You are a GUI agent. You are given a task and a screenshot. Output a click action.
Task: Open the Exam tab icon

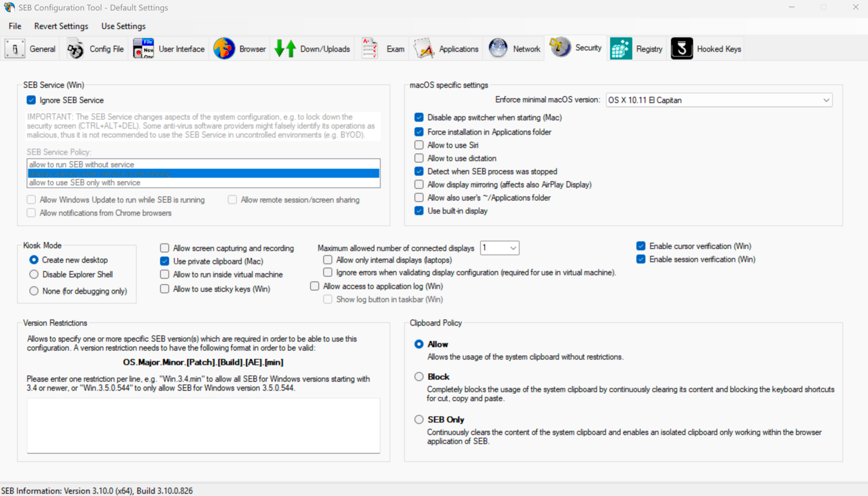tap(370, 49)
